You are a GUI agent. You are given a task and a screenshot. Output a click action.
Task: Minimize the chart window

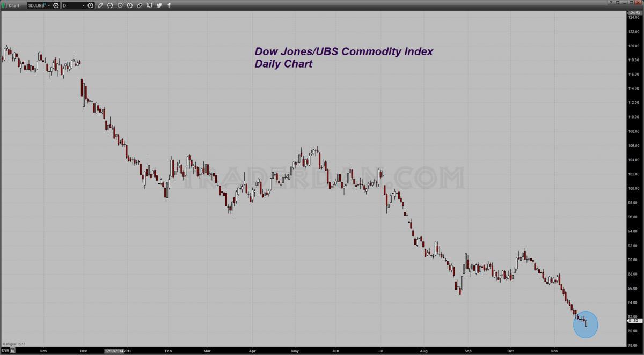click(625, 3)
